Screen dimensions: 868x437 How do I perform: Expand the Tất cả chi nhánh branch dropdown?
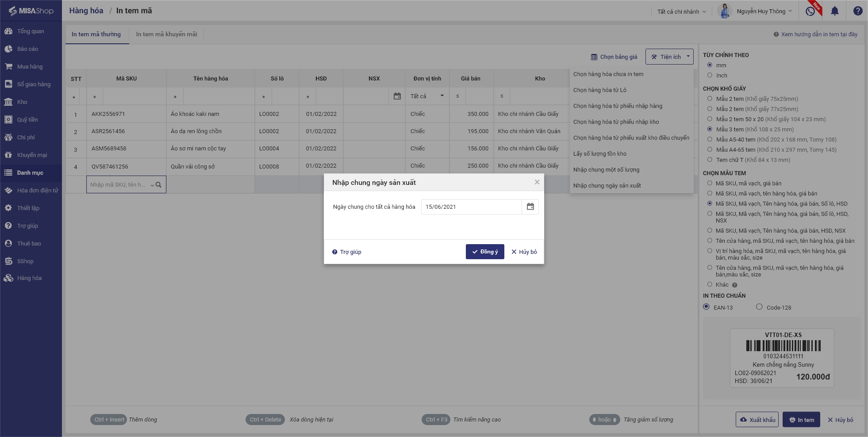point(681,11)
